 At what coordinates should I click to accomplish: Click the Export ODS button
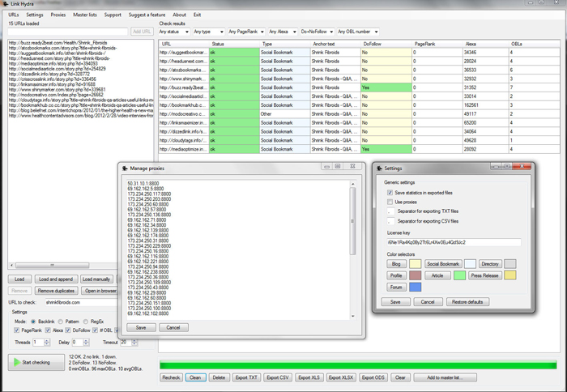pyautogui.click(x=373, y=377)
